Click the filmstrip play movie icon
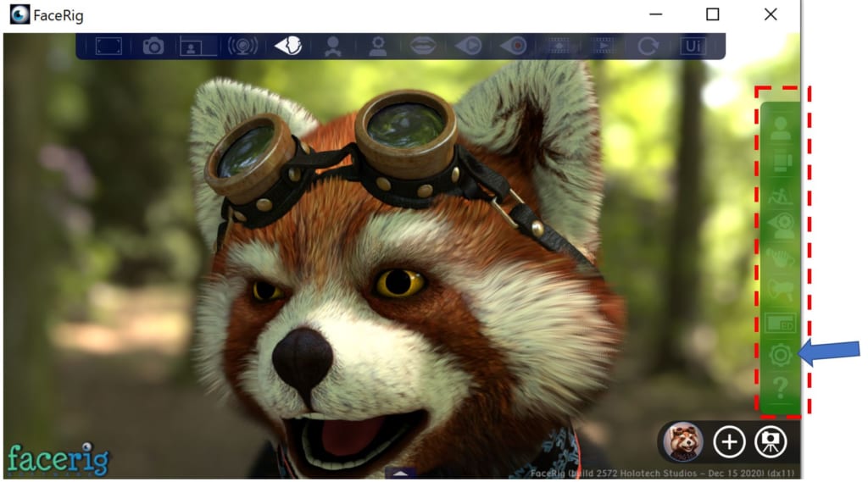868x482 pixels. tap(604, 46)
